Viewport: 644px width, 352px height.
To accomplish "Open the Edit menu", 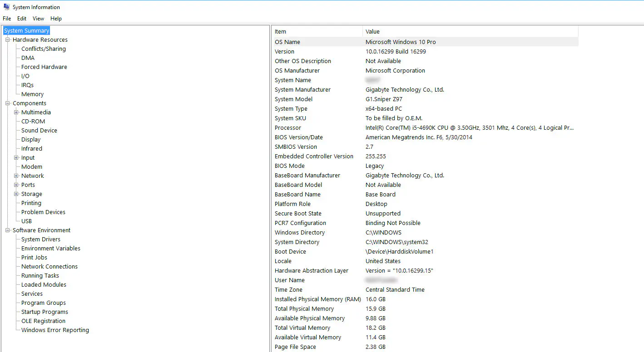I will [22, 19].
